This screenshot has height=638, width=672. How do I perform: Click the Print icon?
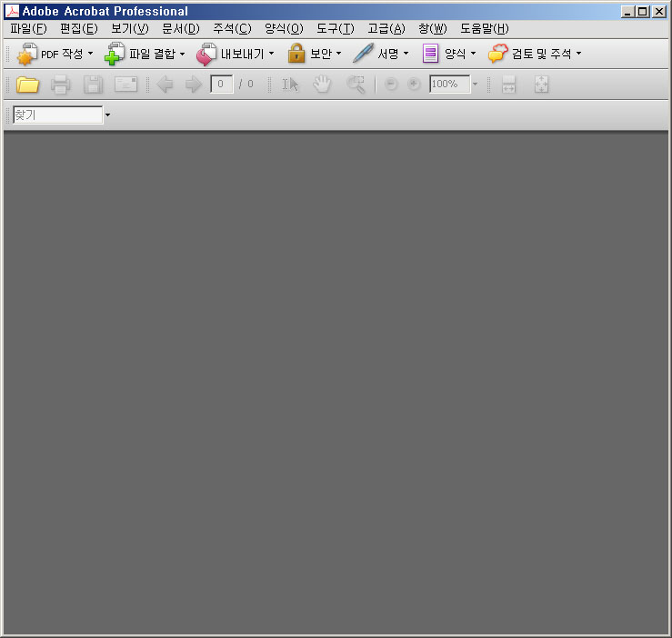click(x=60, y=85)
